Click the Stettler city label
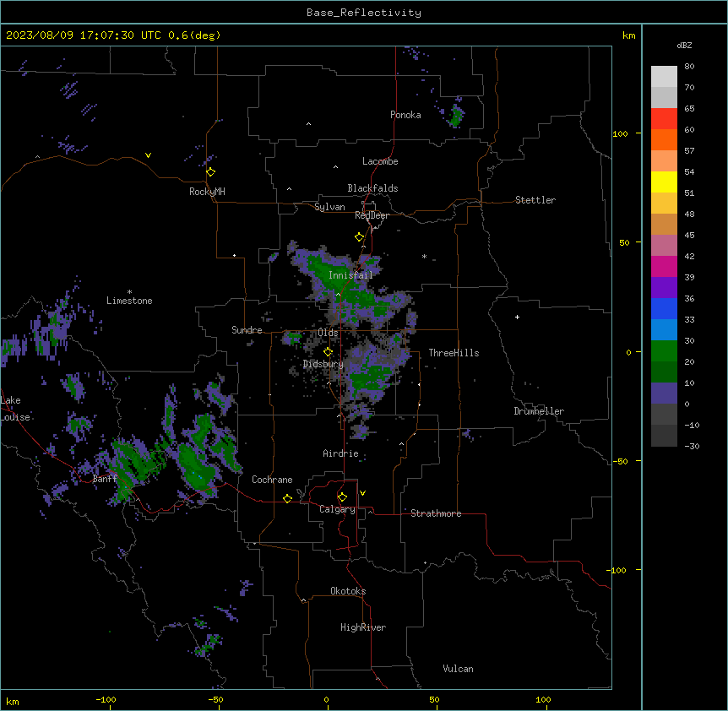Screen dimensions: 728x711 [535, 200]
